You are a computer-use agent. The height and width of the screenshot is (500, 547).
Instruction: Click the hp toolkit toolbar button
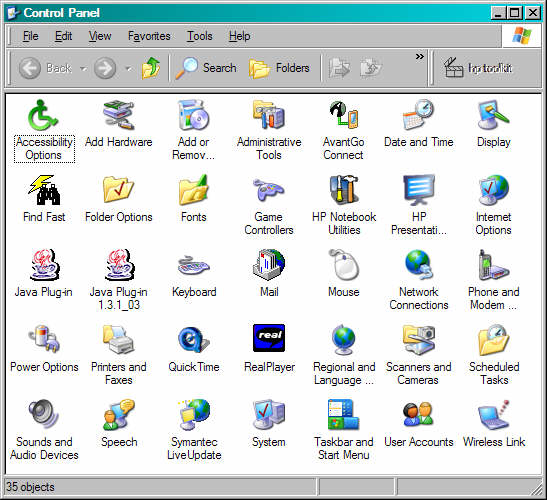(x=478, y=68)
